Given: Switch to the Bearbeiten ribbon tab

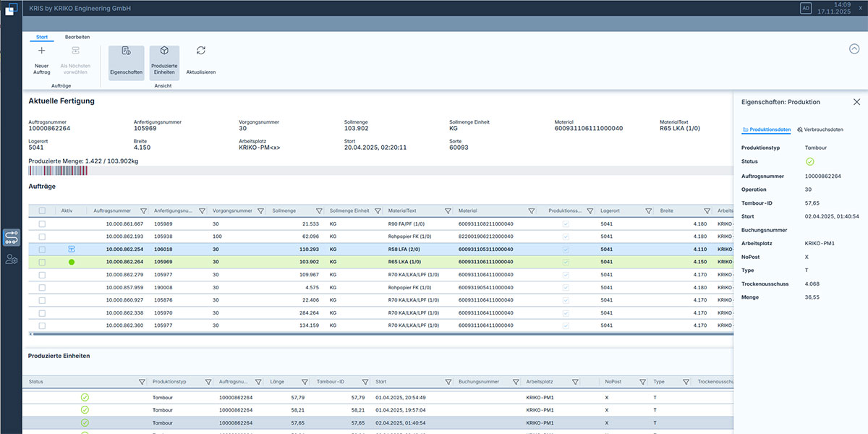Looking at the screenshot, I should coord(77,36).
